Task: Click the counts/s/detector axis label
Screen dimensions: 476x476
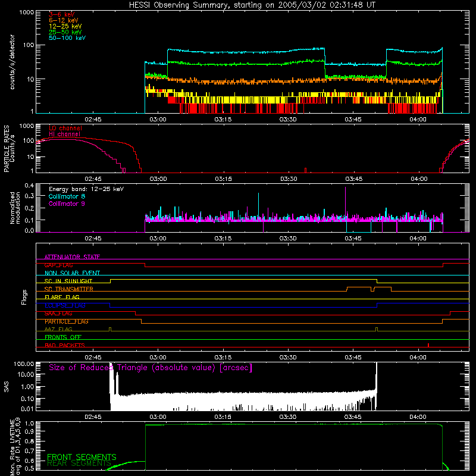Action: [12, 62]
